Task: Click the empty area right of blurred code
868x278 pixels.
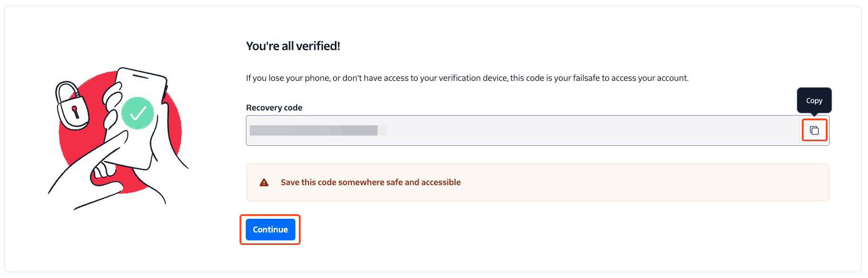Action: coord(593,130)
